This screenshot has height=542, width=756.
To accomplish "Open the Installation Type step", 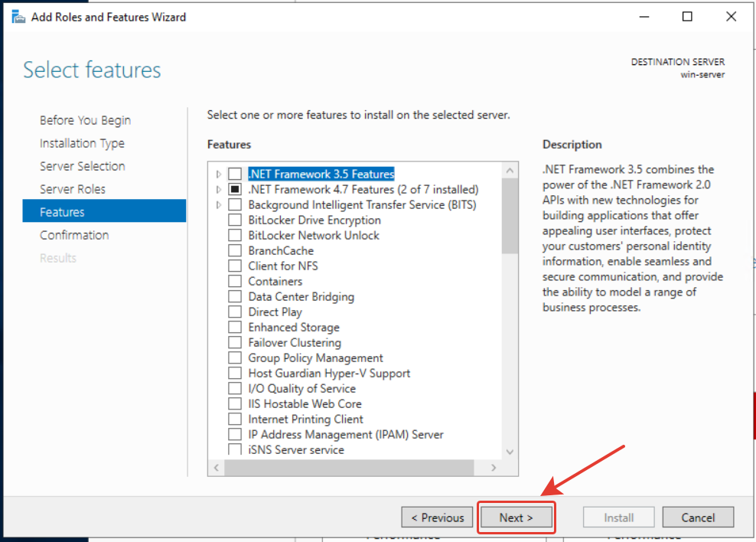I will 82,143.
